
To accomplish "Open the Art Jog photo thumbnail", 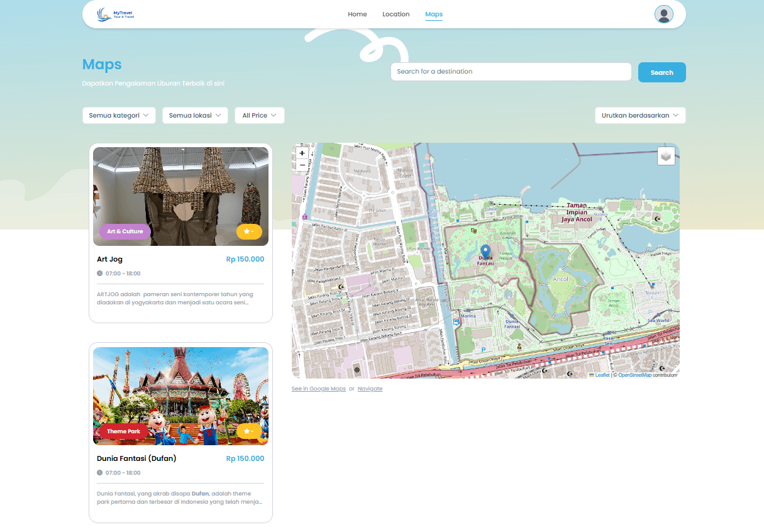I will [x=180, y=196].
